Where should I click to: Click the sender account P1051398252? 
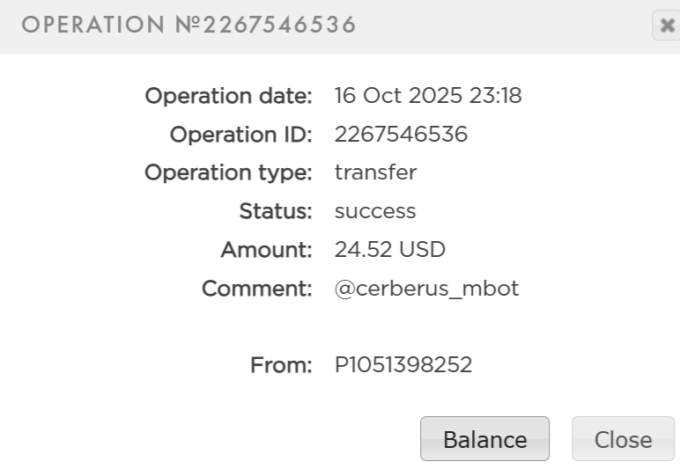coord(403,366)
